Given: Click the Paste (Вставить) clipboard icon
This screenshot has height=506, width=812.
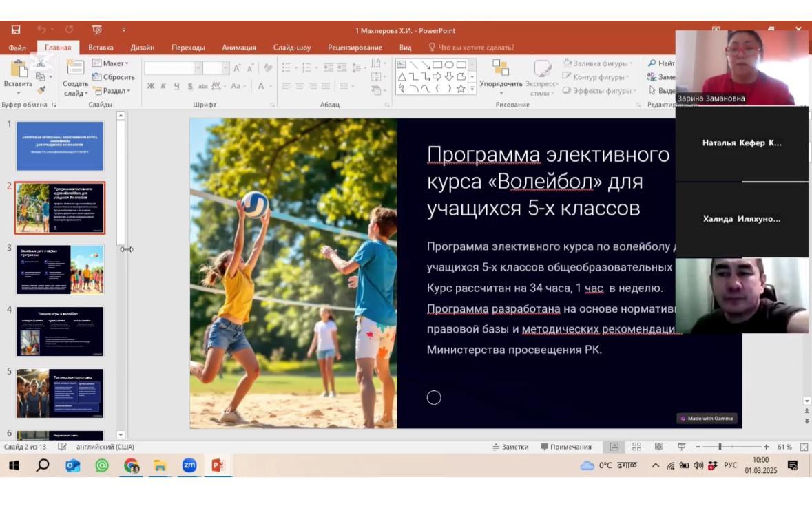Looking at the screenshot, I should [18, 70].
